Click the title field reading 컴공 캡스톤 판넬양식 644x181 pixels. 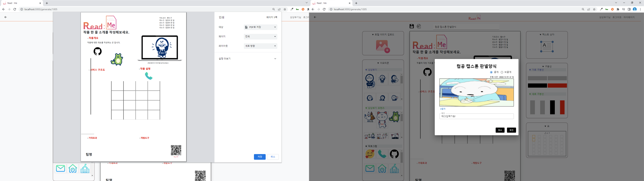point(466,27)
